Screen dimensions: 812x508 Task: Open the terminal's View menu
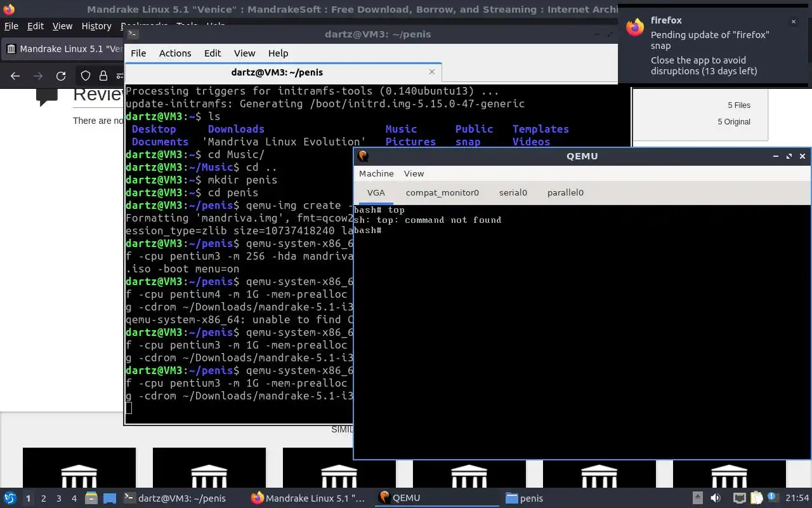click(244, 53)
